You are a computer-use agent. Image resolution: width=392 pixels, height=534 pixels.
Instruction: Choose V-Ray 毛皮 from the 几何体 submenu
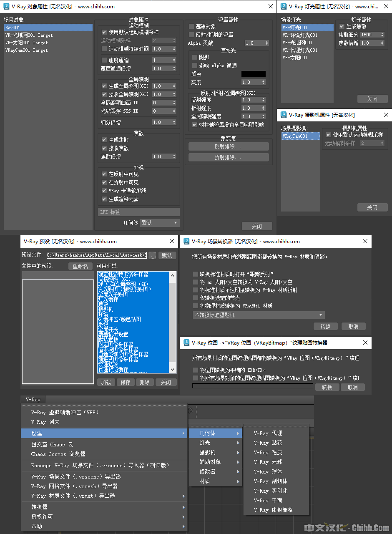pyautogui.click(x=268, y=452)
